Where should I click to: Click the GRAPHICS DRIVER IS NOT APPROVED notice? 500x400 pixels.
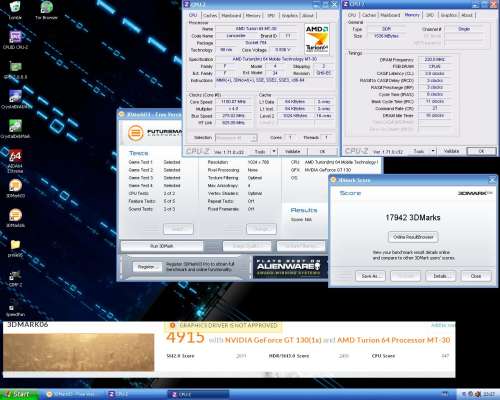click(228, 325)
